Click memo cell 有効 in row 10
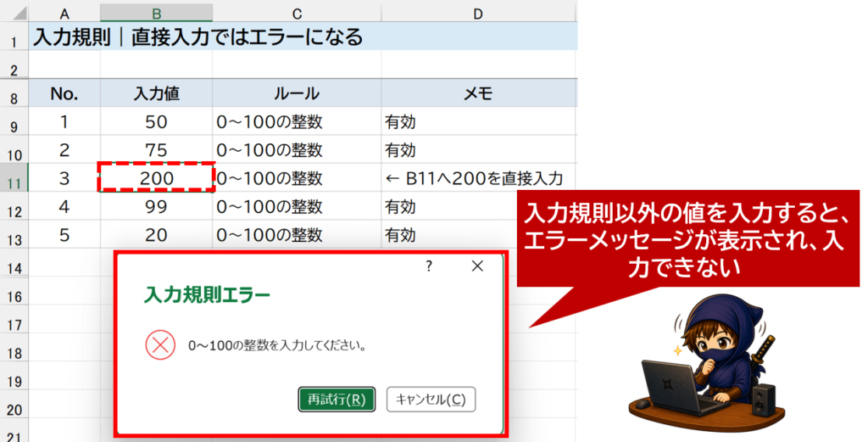This screenshot has height=442, width=868. 478,149
